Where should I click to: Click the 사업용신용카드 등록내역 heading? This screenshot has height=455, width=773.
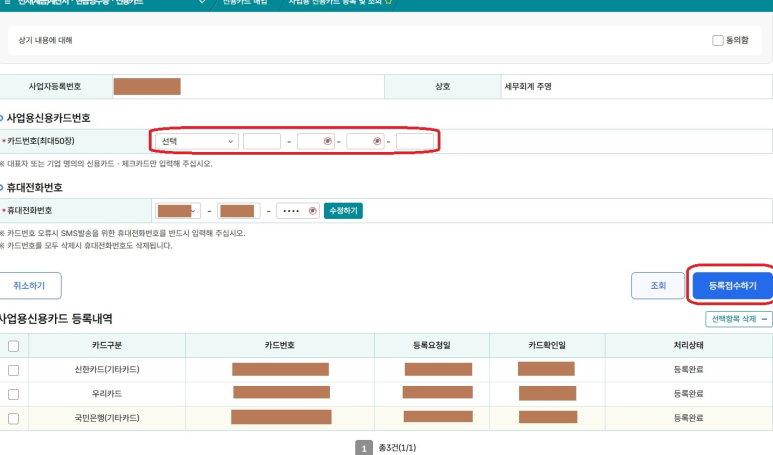pyautogui.click(x=56, y=319)
